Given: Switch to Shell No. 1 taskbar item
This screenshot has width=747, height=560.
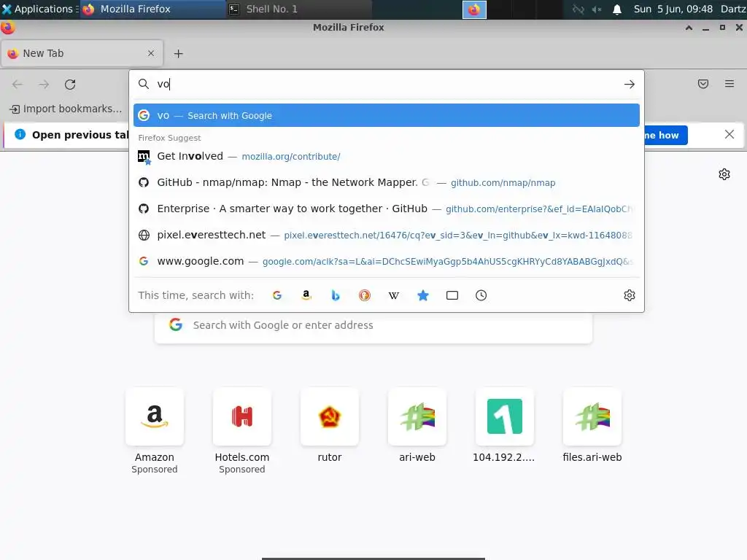Looking at the screenshot, I should click(299, 9).
